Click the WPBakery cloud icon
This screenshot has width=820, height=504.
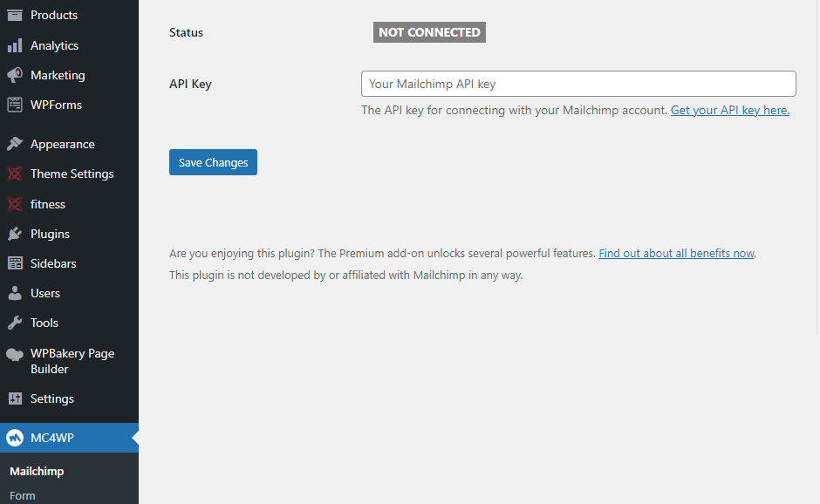click(15, 355)
